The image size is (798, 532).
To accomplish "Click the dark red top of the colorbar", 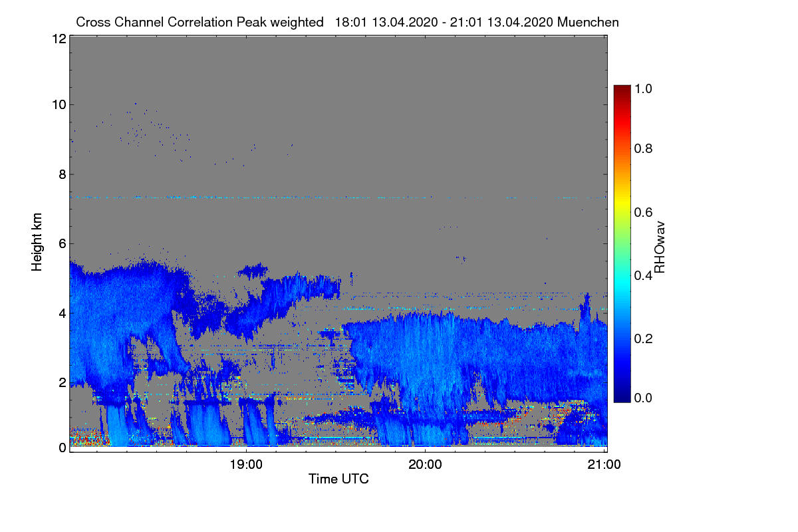I will pyautogui.click(x=622, y=90).
